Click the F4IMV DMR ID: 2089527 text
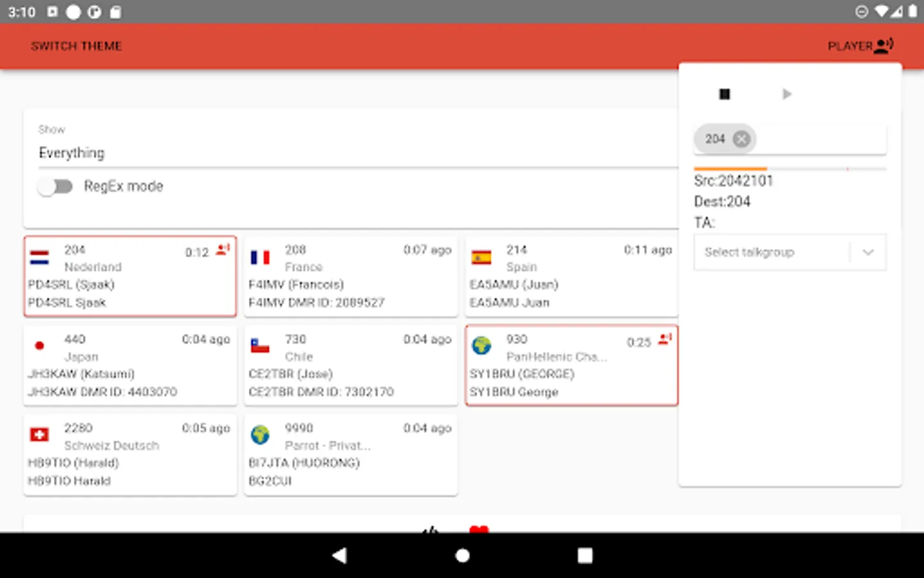This screenshot has height=578, width=924. point(316,302)
